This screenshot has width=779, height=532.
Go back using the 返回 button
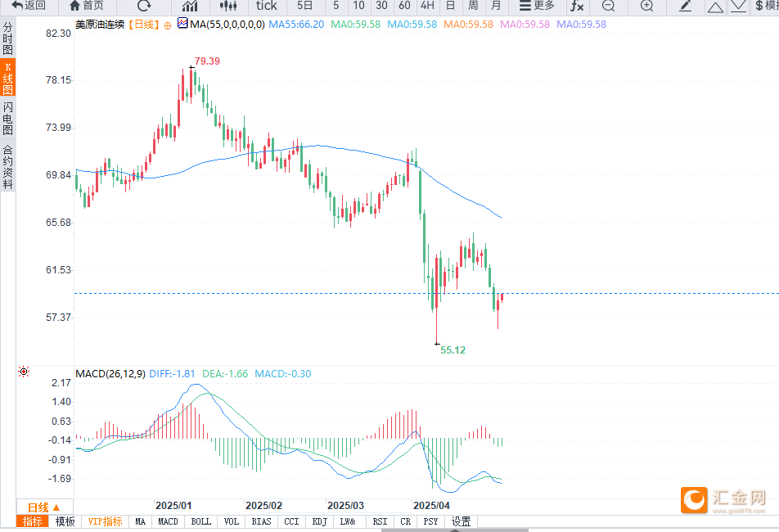29,6
